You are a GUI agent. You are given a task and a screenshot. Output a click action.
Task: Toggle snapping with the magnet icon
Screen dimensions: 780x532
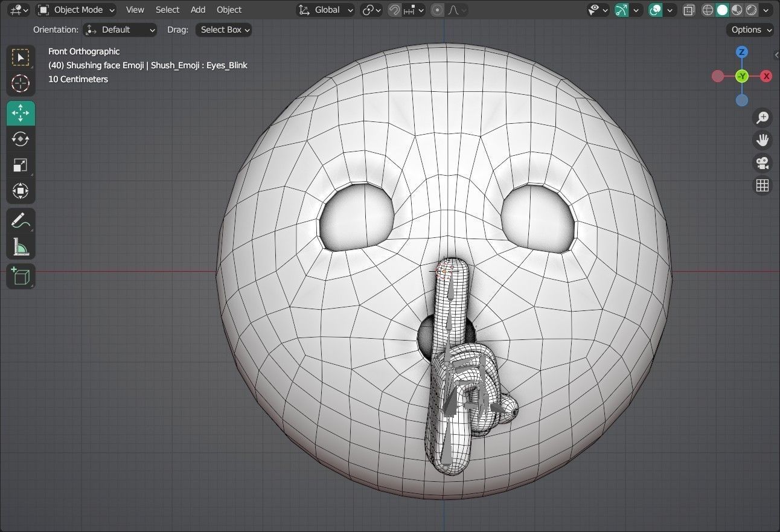click(394, 10)
